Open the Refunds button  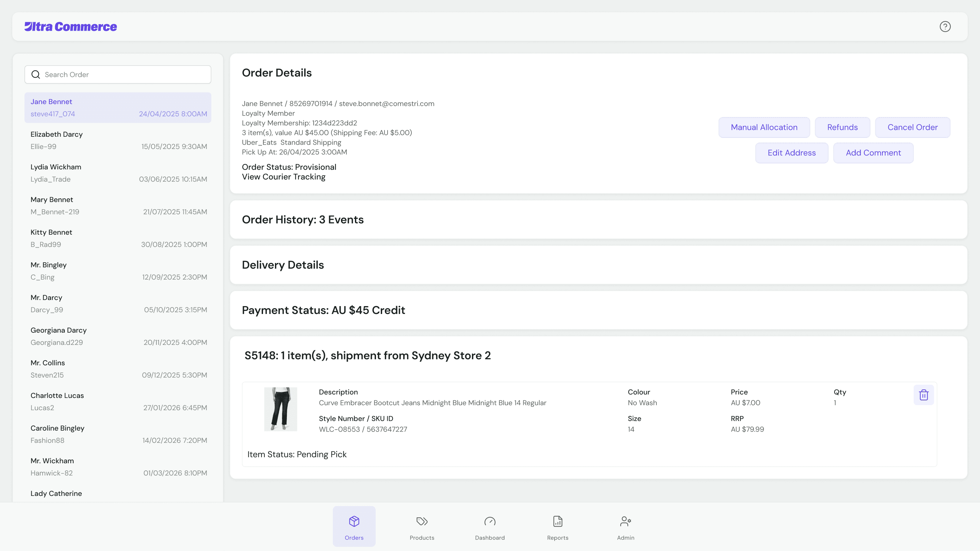coord(842,128)
